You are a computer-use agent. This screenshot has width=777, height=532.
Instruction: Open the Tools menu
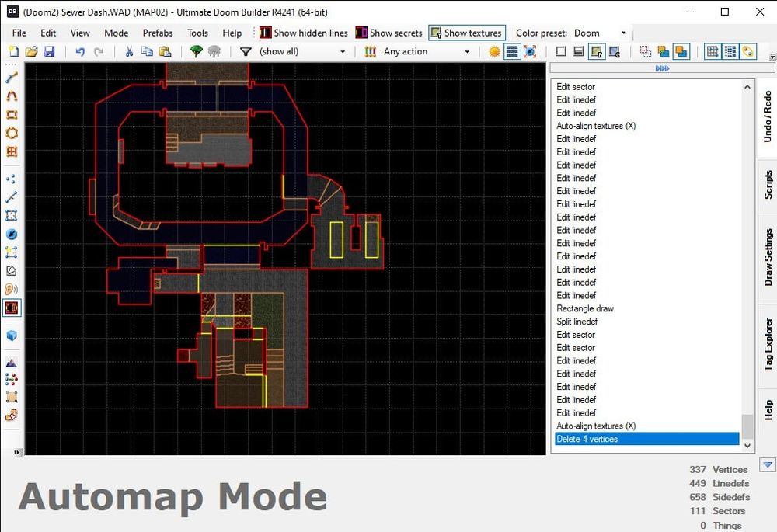[x=197, y=33]
